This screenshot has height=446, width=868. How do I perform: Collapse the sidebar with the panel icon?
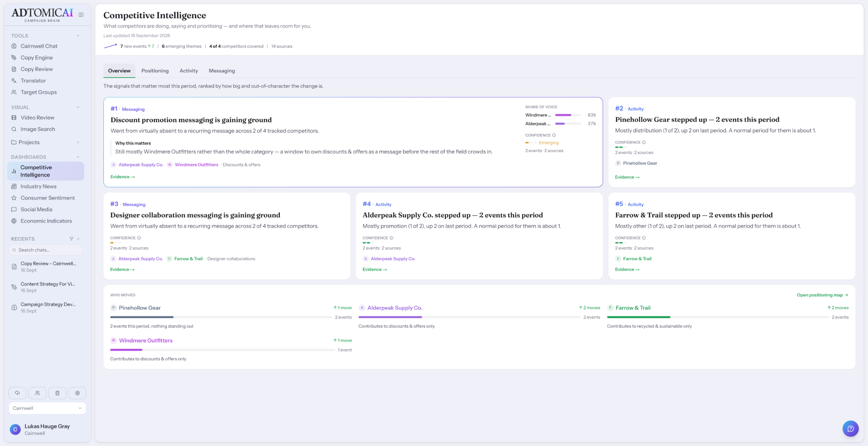click(x=81, y=15)
